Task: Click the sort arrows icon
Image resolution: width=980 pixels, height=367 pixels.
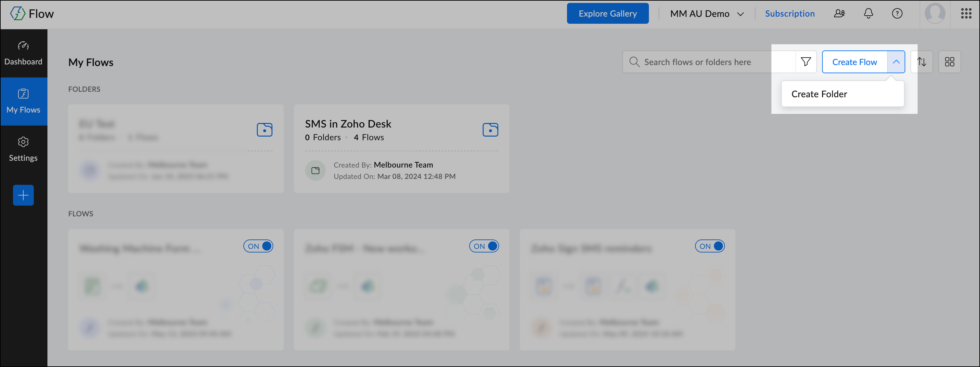Action: (922, 62)
